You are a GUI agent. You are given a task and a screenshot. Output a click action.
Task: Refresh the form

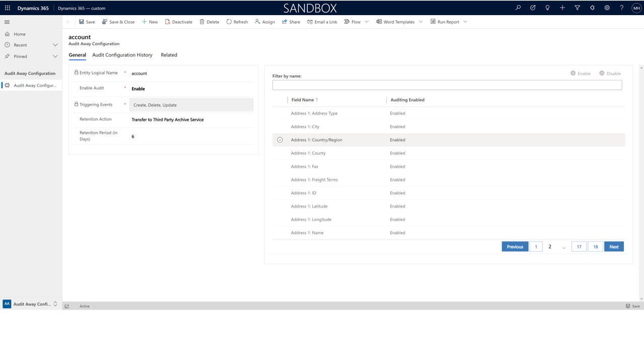[237, 22]
